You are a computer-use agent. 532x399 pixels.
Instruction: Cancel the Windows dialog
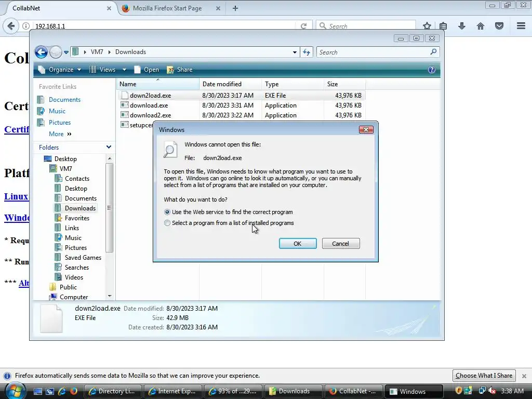(x=341, y=244)
